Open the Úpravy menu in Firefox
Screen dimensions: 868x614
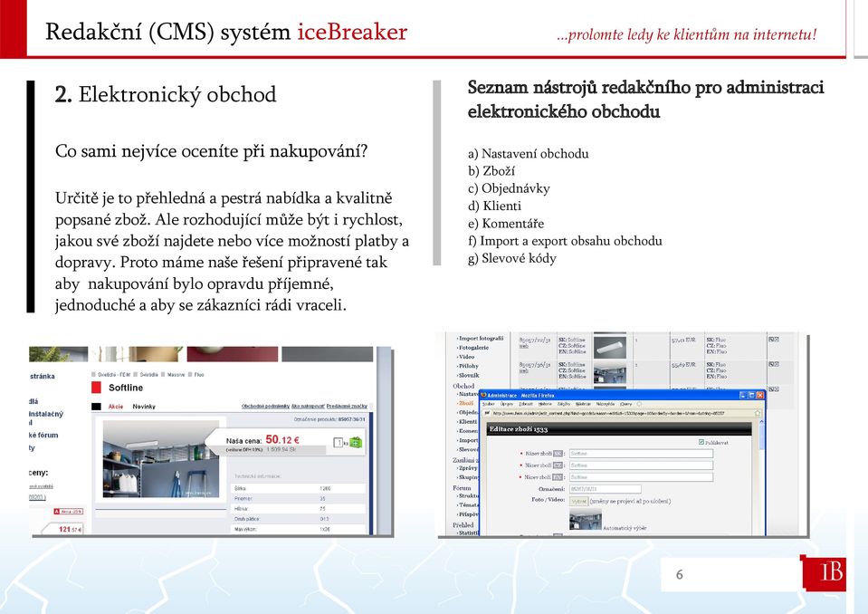pos(507,404)
